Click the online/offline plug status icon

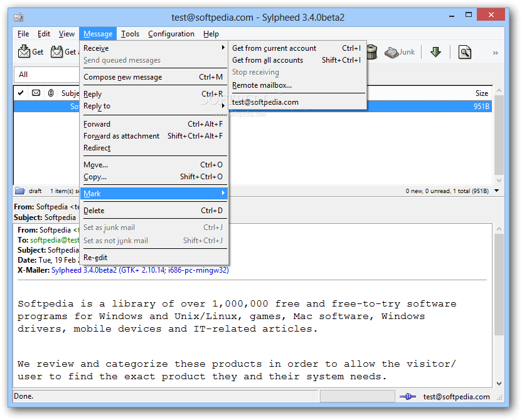point(407,396)
